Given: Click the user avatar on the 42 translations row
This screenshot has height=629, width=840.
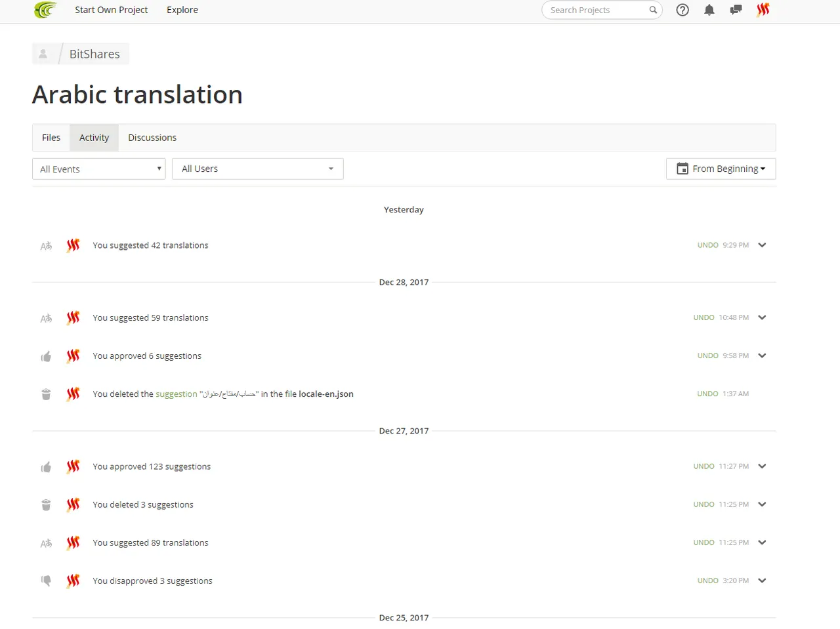Looking at the screenshot, I should tap(73, 245).
